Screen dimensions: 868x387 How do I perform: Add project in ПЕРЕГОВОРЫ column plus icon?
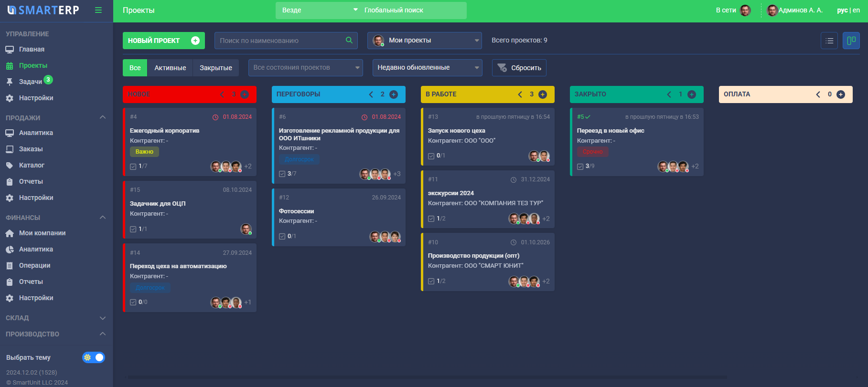click(x=394, y=94)
